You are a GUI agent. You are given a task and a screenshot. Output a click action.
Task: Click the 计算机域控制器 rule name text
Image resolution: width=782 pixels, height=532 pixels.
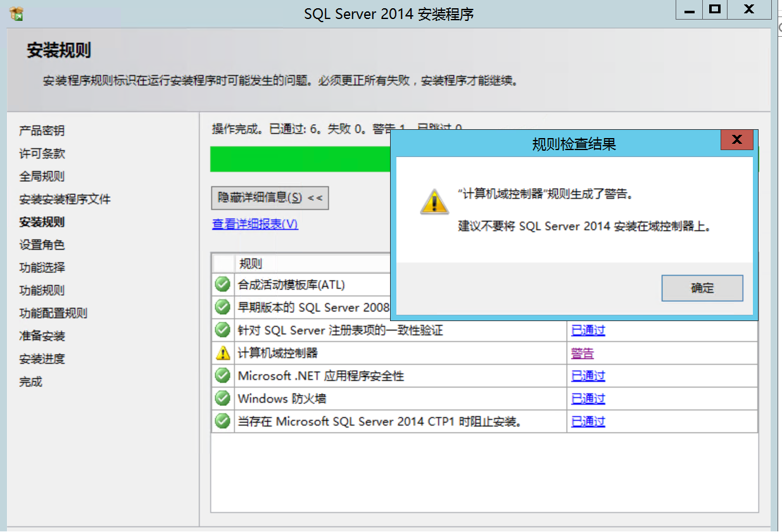[x=277, y=353]
